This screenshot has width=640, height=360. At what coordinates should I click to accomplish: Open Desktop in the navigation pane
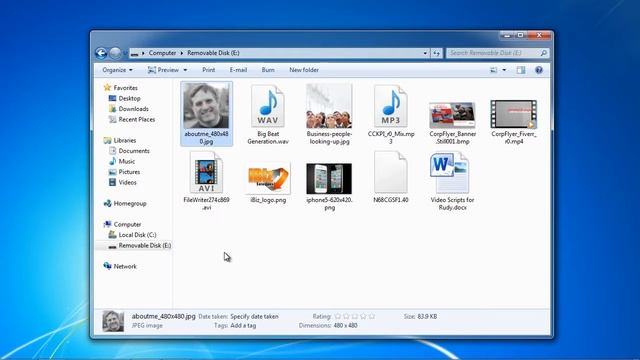[129, 98]
